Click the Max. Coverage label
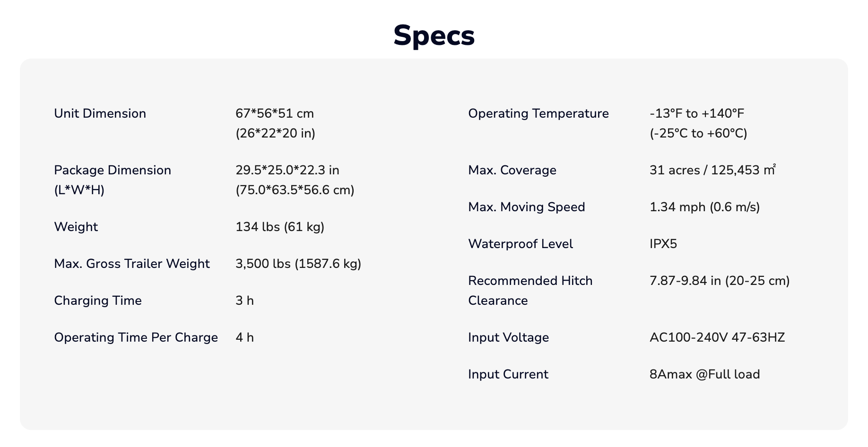Screen dimensions: 868x447 pyautogui.click(x=512, y=170)
